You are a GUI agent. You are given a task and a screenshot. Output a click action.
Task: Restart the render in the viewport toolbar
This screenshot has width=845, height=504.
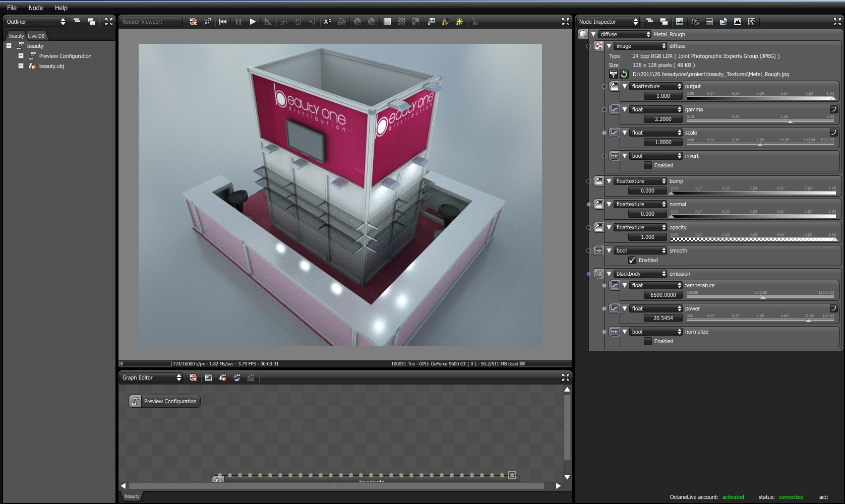pyautogui.click(x=223, y=22)
